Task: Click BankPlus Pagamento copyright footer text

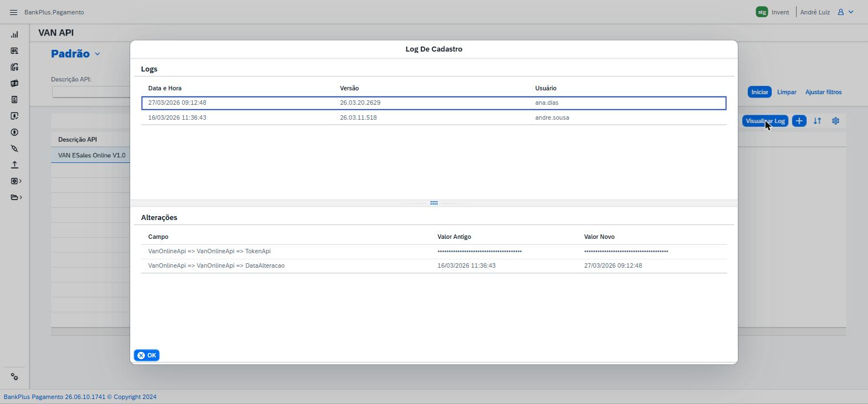Action: pyautogui.click(x=80, y=397)
